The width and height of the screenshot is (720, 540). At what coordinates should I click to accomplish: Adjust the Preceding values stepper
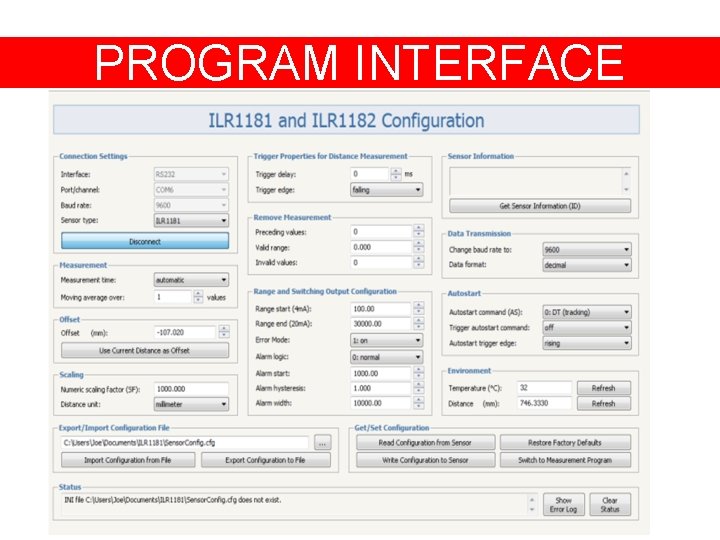click(x=418, y=231)
